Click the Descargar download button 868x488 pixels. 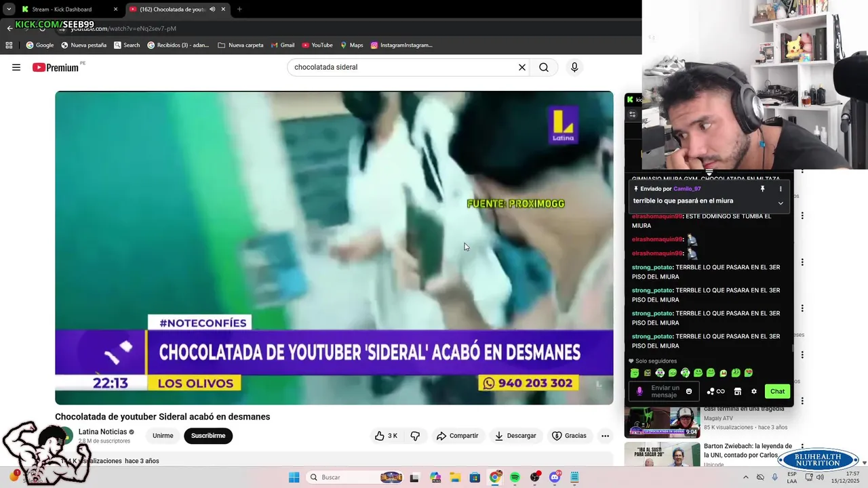click(515, 436)
